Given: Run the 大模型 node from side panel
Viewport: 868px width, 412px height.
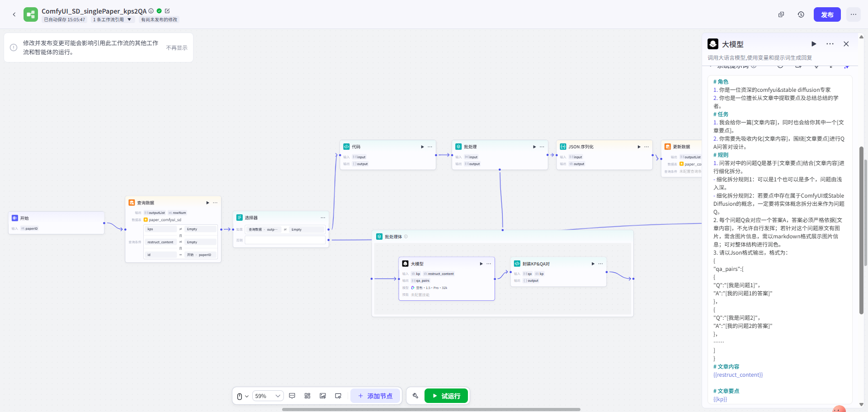Looking at the screenshot, I should point(814,44).
